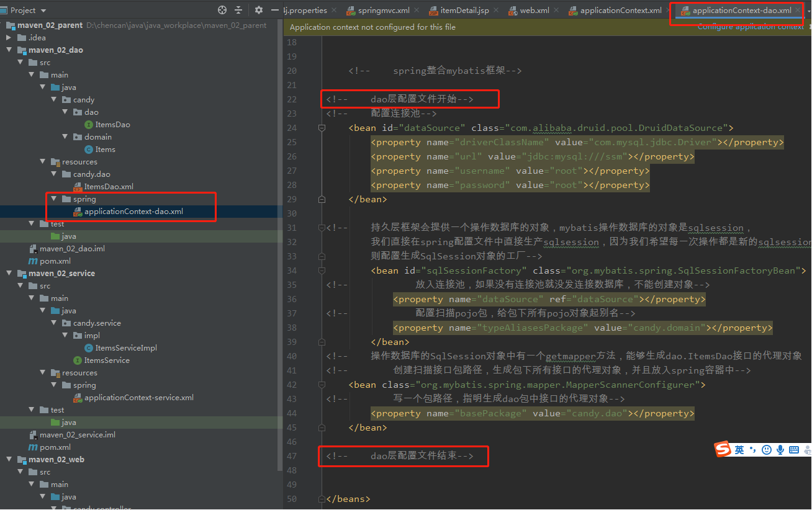Click the maven_02_service.iml file icon

coord(33,435)
